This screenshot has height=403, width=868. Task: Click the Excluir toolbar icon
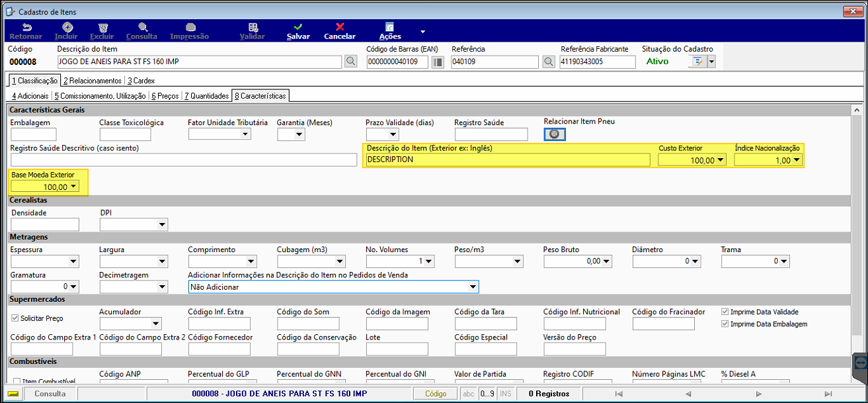[102, 31]
